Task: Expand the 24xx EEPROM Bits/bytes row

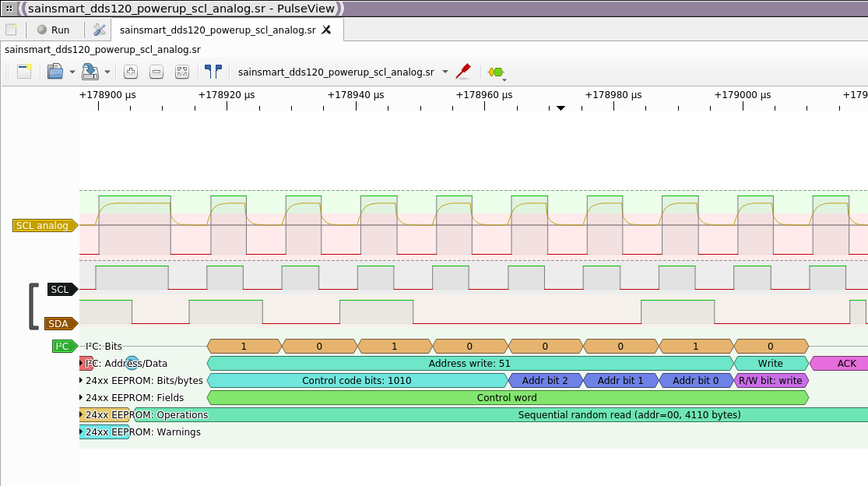Action: point(82,381)
